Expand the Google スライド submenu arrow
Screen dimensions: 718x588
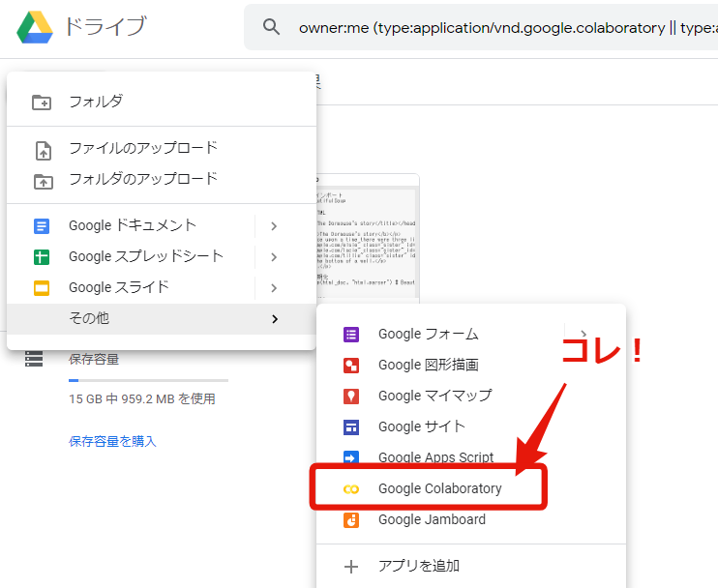coord(274,288)
